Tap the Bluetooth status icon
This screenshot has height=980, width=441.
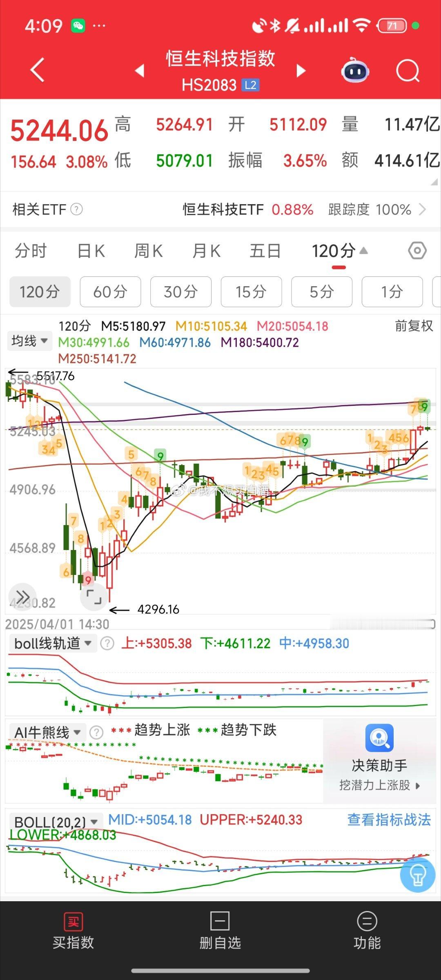(x=276, y=26)
